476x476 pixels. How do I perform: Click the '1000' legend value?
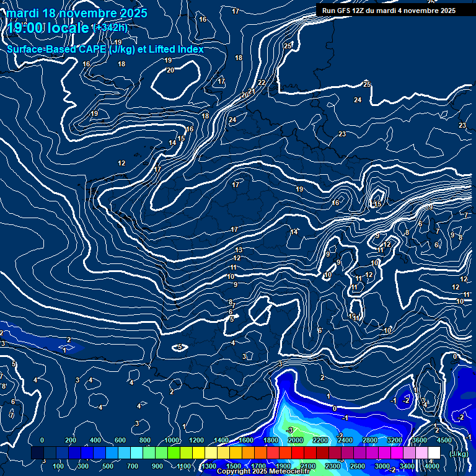(x=172, y=440)
